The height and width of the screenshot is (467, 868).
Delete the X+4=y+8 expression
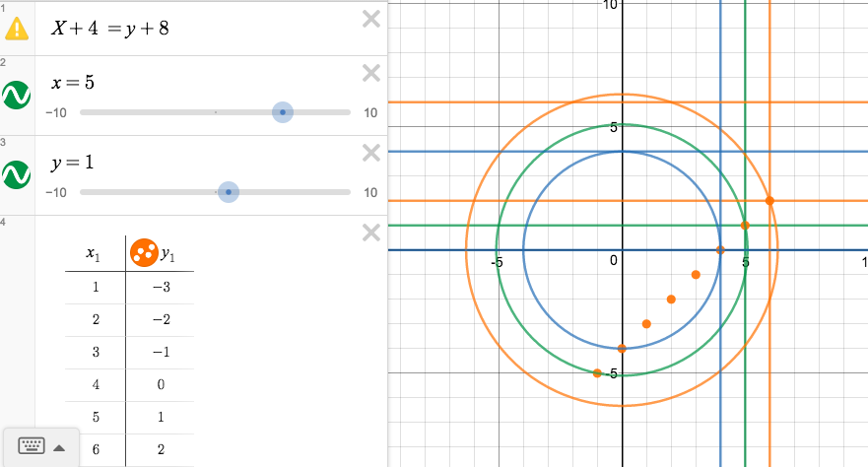(371, 19)
